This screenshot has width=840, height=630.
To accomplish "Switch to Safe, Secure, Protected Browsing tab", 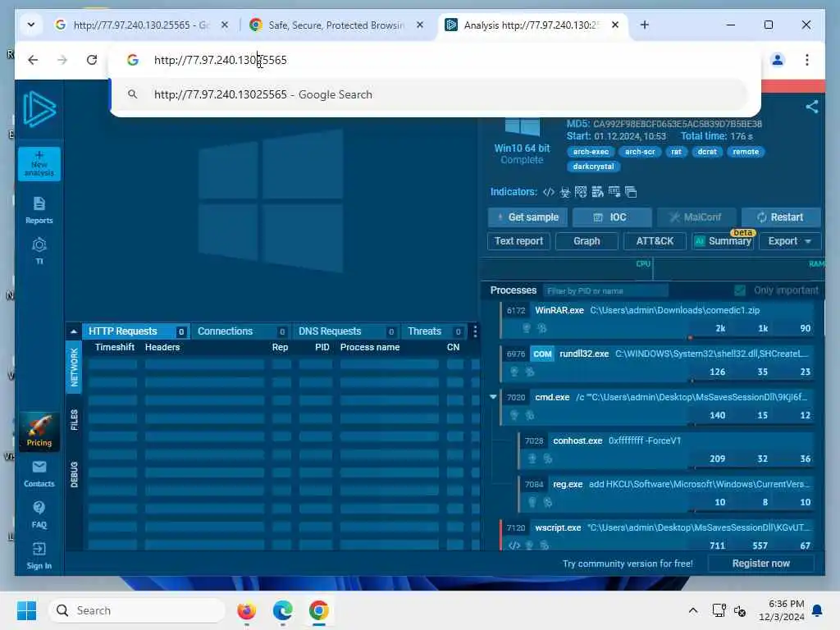I will pyautogui.click(x=336, y=25).
